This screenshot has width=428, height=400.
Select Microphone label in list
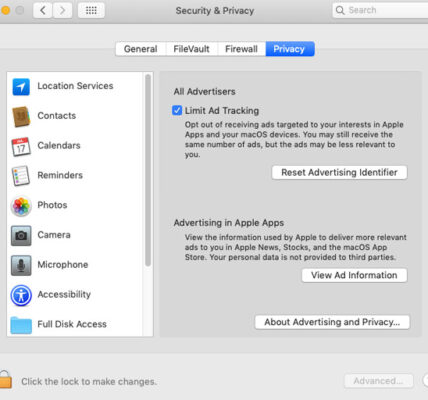(x=63, y=265)
